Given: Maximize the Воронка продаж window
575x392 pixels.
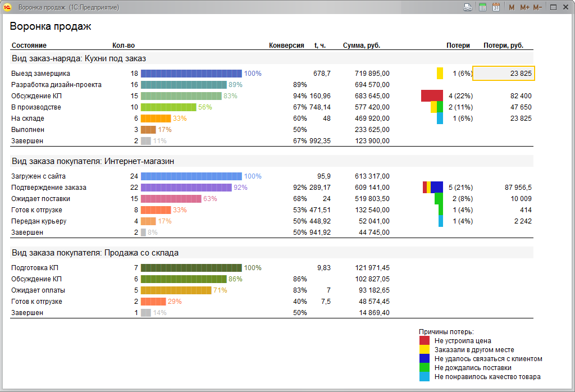Looking at the screenshot, I should (x=553, y=7).
